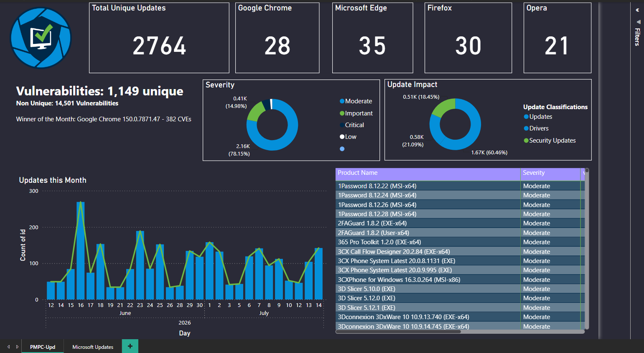Click the 2.16K (78.15%) severity label

239,150
